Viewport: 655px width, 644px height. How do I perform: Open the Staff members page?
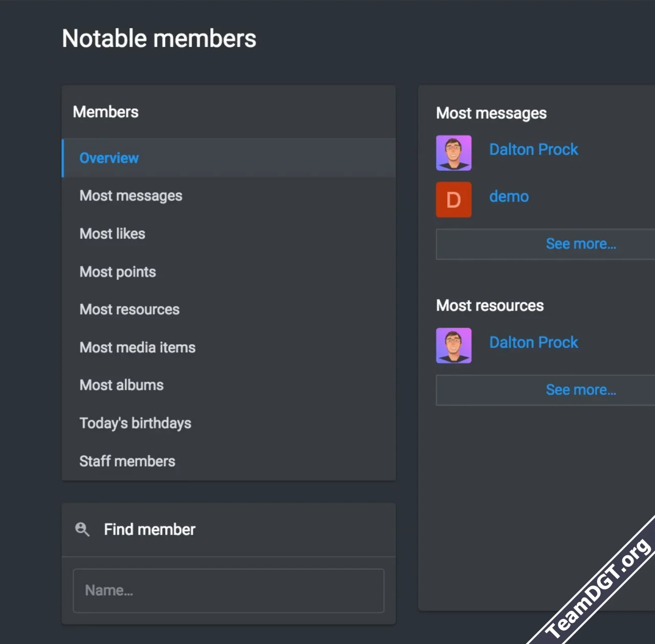coord(127,461)
